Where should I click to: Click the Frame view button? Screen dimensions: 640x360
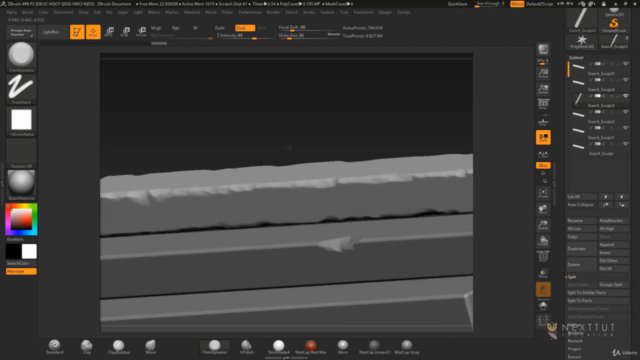tap(543, 193)
